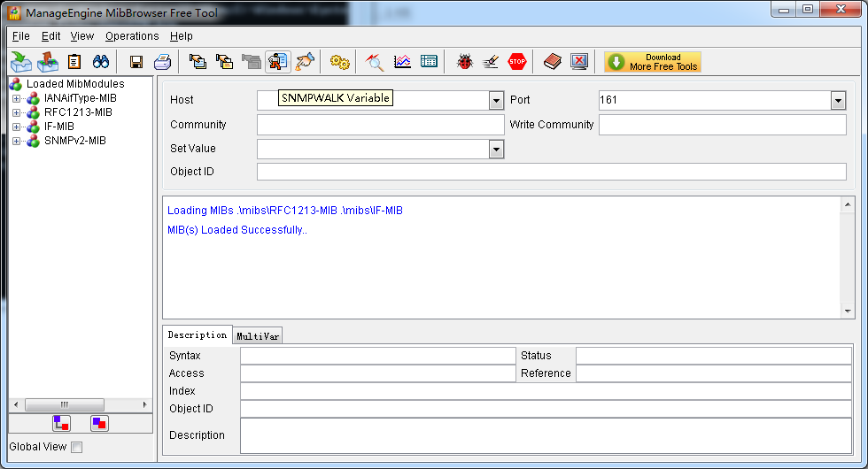Click the Exit monitor icon with red X
The width and height of the screenshot is (868, 469).
coord(579,61)
